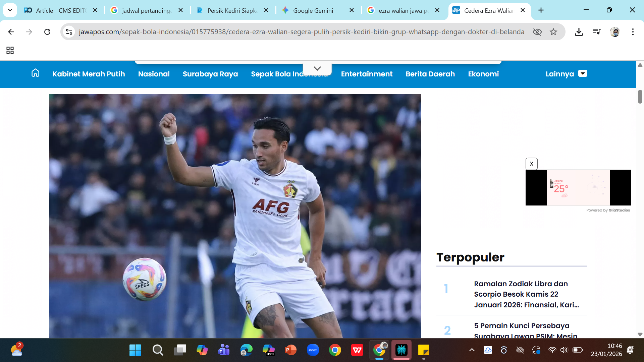This screenshot has height=362, width=644.
Task: Open Sticky Notes from taskbar
Action: coord(423,350)
